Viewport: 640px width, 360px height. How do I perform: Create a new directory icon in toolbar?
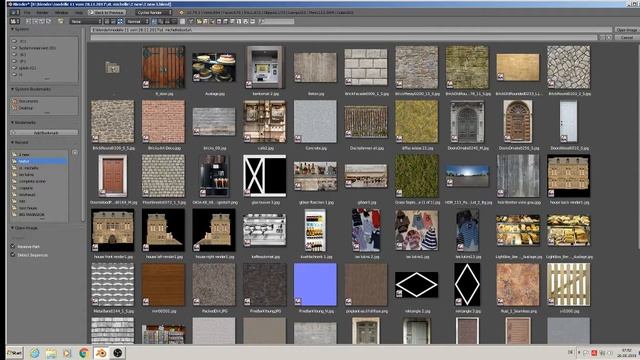[x=60, y=21]
